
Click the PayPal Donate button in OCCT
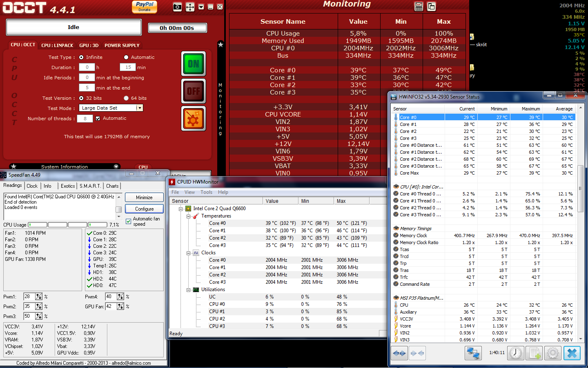pyautogui.click(x=145, y=7)
